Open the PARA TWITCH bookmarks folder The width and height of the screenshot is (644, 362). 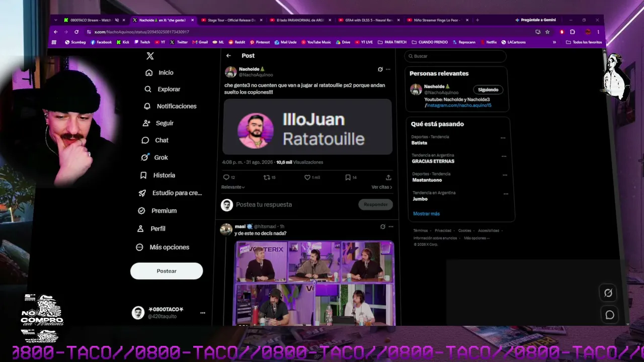click(x=392, y=42)
